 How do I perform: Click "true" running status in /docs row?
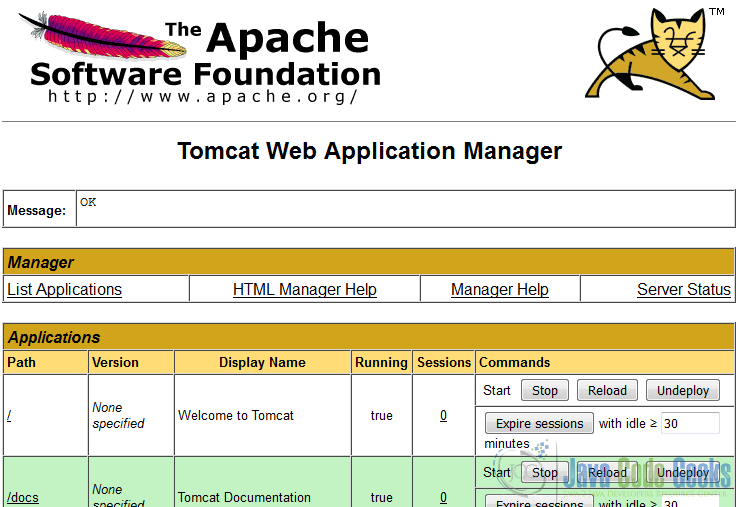coord(381,497)
